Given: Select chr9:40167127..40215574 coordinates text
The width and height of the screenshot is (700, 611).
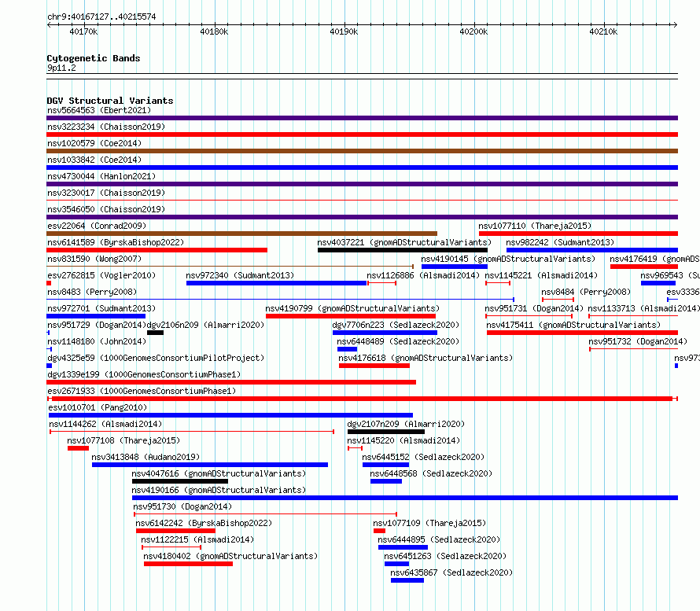Looking at the screenshot, I should coord(101,17).
